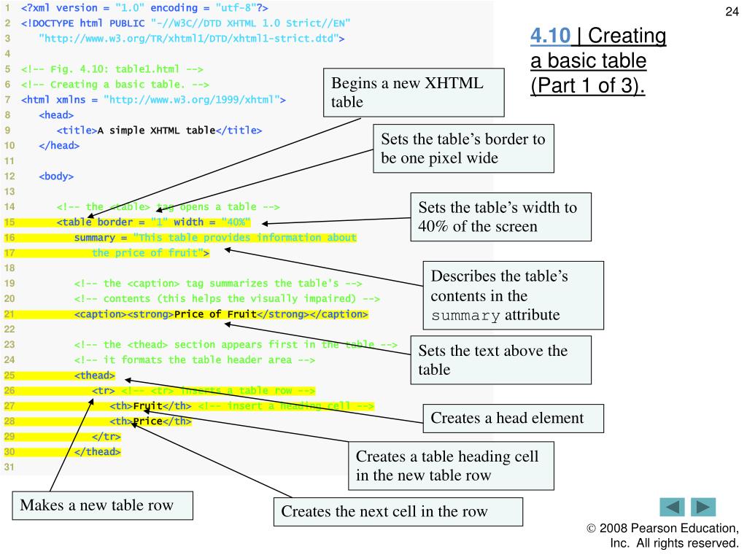Click line number 31 in the gutter

pyautogui.click(x=9, y=467)
